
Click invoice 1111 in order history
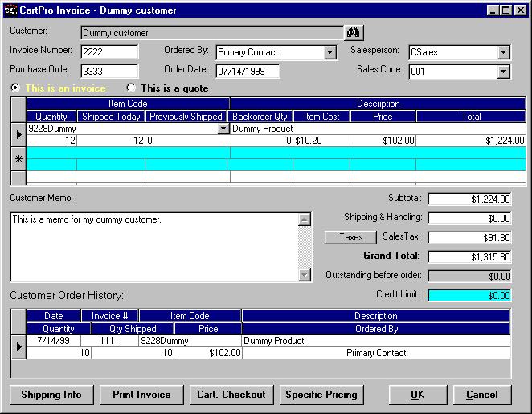tap(109, 341)
